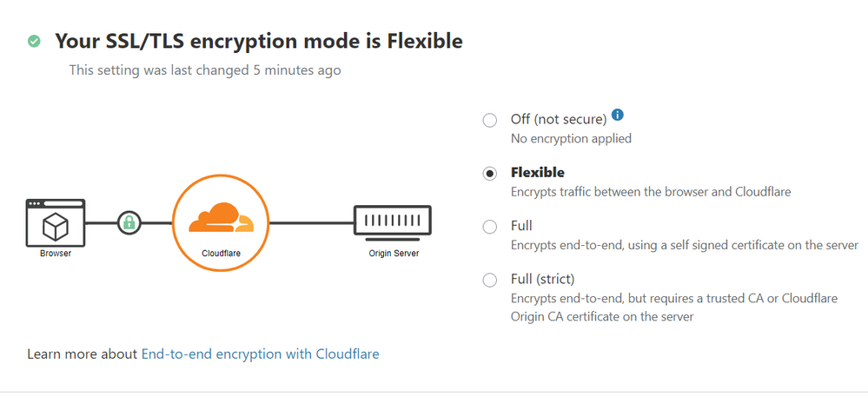Click the bold Flexible label text

click(537, 172)
